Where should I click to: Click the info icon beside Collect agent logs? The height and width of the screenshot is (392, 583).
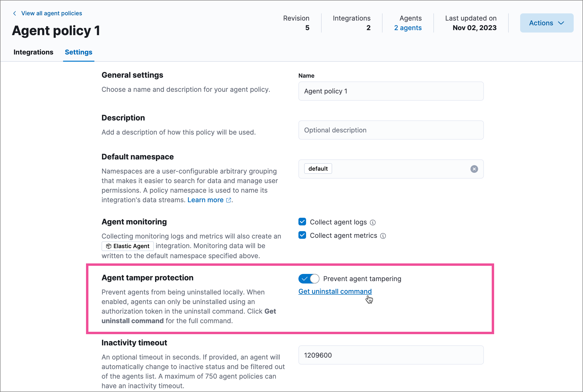click(372, 222)
